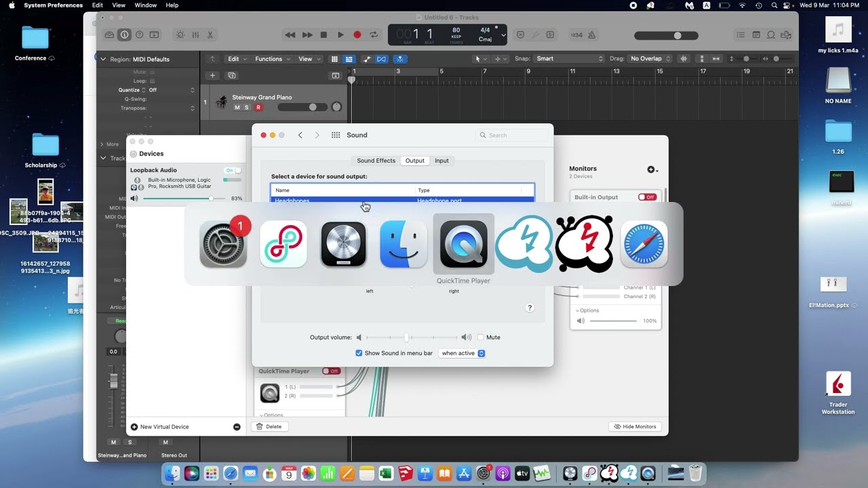Solo the Steinway Grand Piano track
Image resolution: width=868 pixels, height=488 pixels.
click(246, 107)
